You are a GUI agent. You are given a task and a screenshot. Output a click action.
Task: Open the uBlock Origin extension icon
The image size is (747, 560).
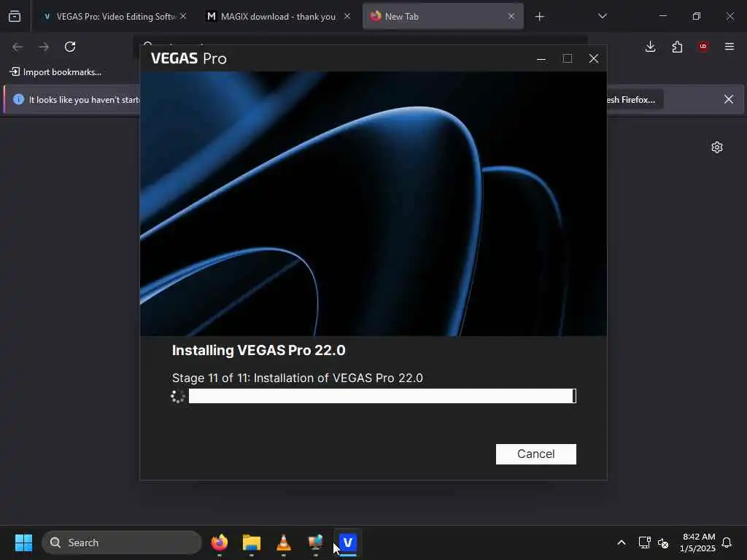tap(703, 47)
